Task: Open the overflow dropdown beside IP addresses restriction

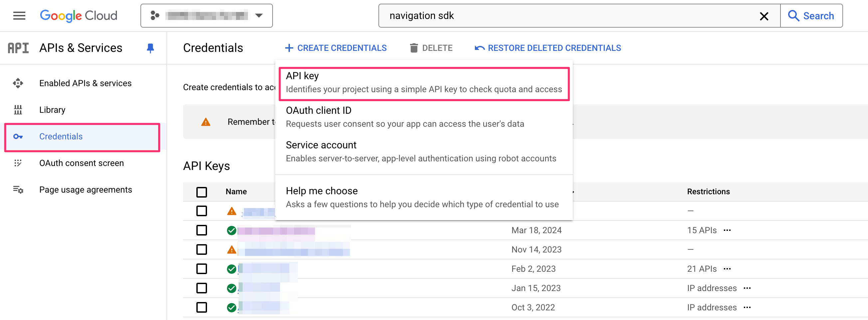Action: pos(748,288)
